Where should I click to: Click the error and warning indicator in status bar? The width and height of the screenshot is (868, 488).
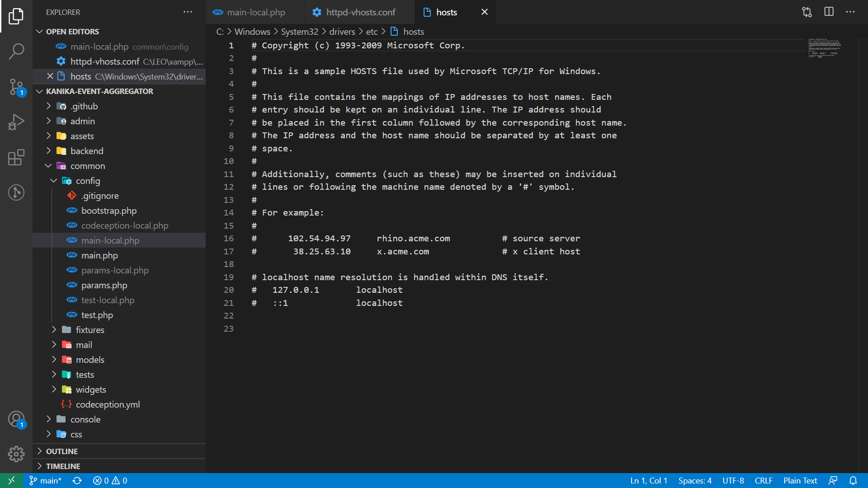coord(110,480)
